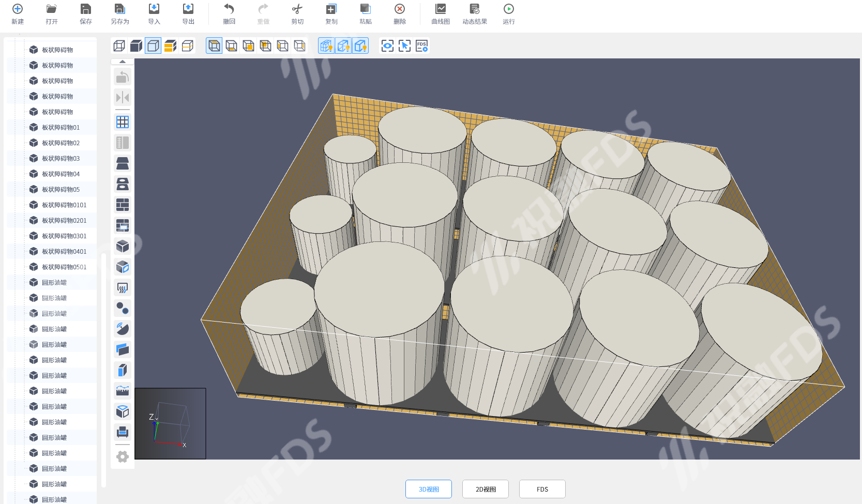862x504 pixels.
Task: Click the 导入 import icon
Action: pos(154,14)
